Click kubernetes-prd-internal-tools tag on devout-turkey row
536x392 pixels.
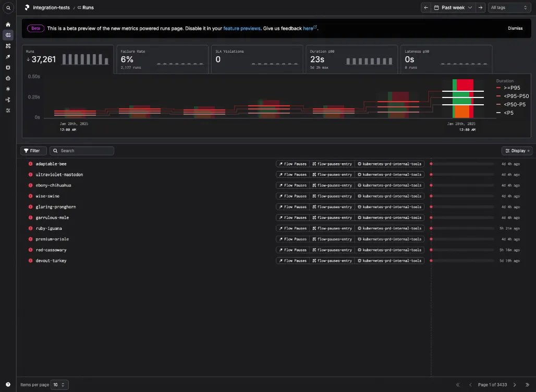(x=389, y=261)
